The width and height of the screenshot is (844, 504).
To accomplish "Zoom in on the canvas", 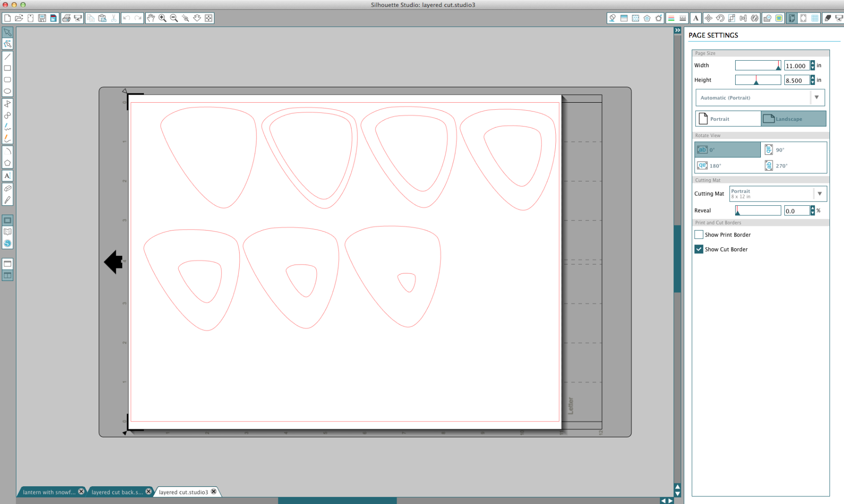I will (x=163, y=18).
